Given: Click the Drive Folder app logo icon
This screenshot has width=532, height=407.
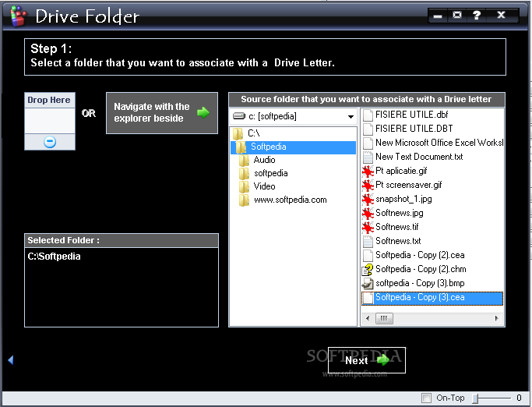Looking at the screenshot, I should (x=19, y=16).
